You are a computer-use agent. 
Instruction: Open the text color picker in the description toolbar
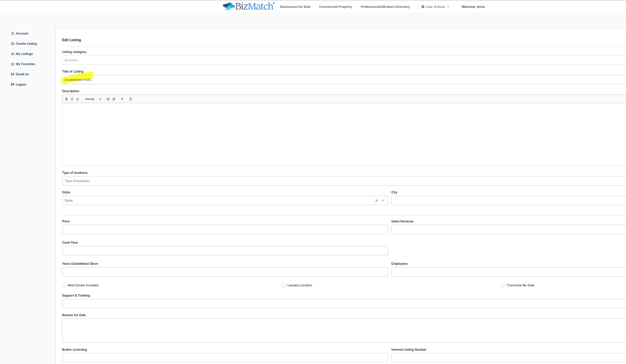[122, 99]
